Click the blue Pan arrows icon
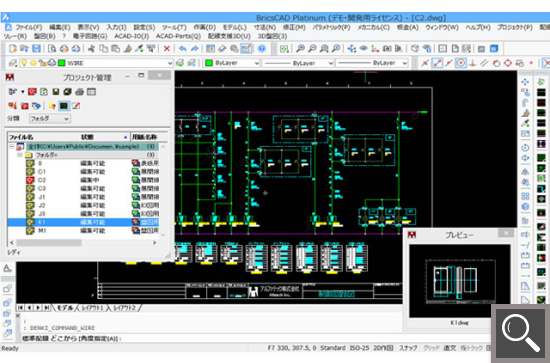This screenshot has height=363, width=550. 351,48
